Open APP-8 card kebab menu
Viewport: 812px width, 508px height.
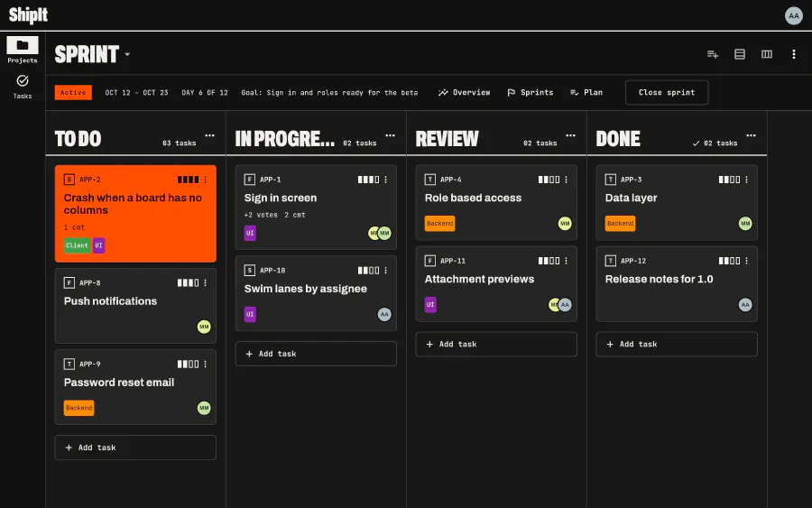[x=206, y=282]
